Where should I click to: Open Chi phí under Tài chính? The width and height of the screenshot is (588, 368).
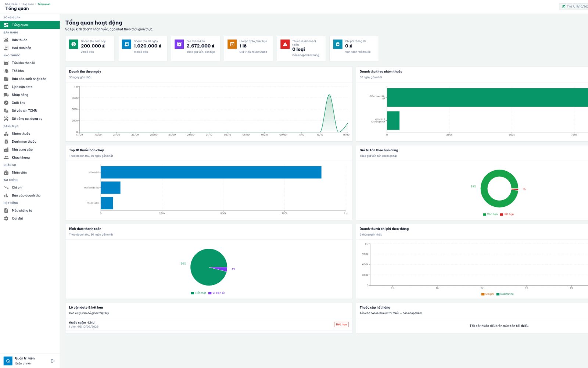tap(30, 188)
